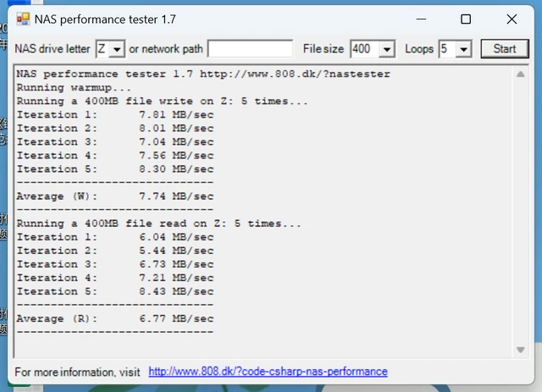Click the header line with http://www.808.dk/?nastester
Viewport: 542px width, 392px height.
203,74
